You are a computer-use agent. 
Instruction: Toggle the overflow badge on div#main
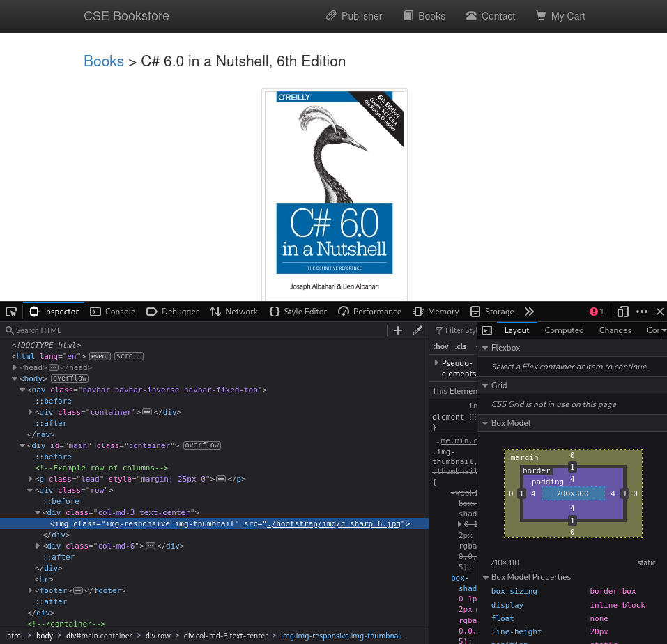click(x=202, y=445)
